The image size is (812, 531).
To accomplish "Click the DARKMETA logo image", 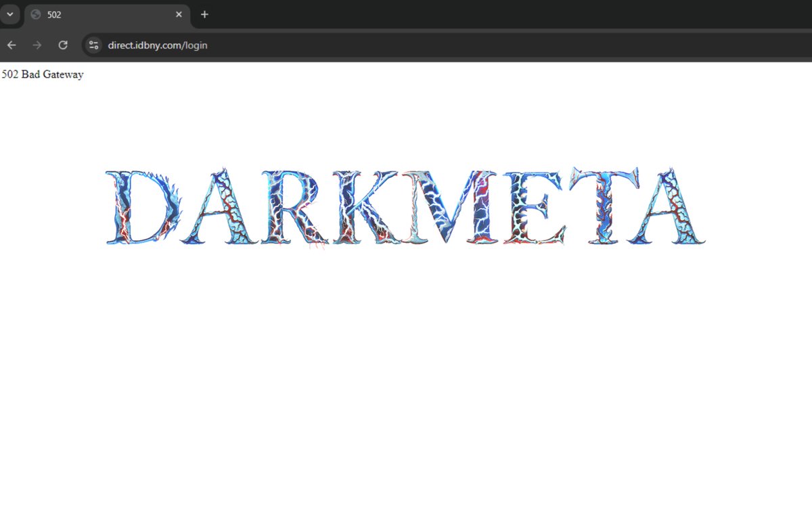I will 406,207.
